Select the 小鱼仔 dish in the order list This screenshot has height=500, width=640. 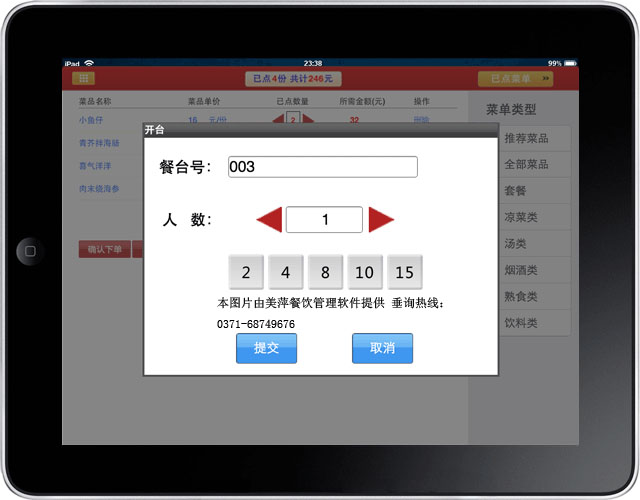[92, 121]
